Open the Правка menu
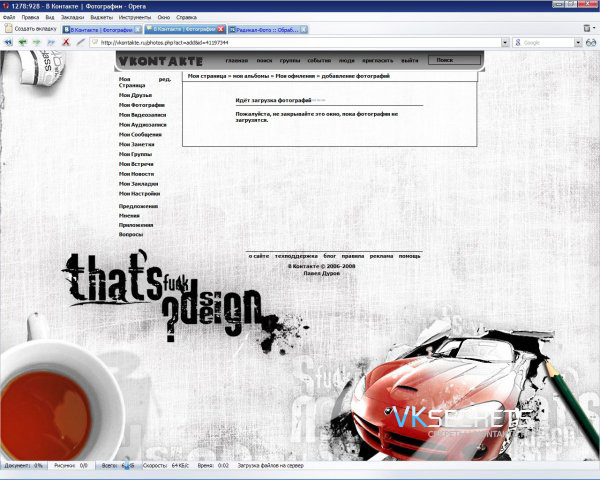 (30, 17)
